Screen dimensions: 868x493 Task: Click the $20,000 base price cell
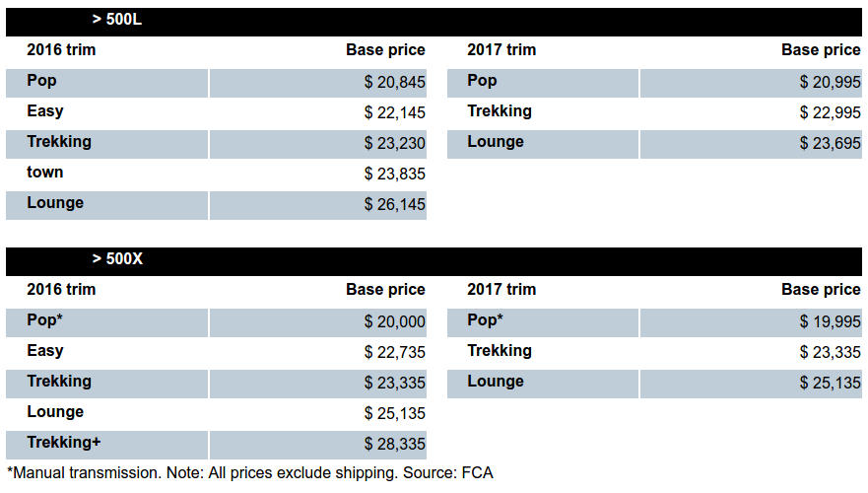pyautogui.click(x=394, y=322)
